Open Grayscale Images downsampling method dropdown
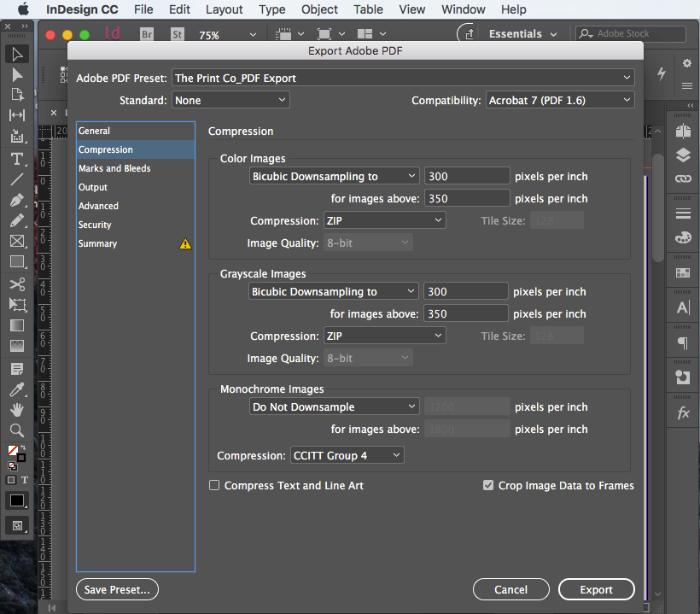Screen dimensions: 700x614 coord(333,291)
